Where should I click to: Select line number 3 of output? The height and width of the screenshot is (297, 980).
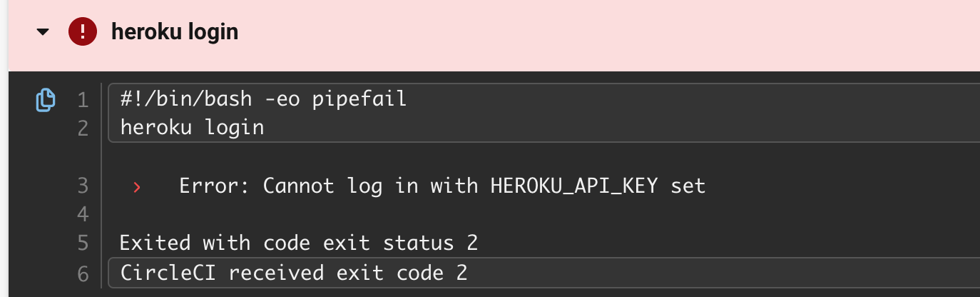click(83, 187)
